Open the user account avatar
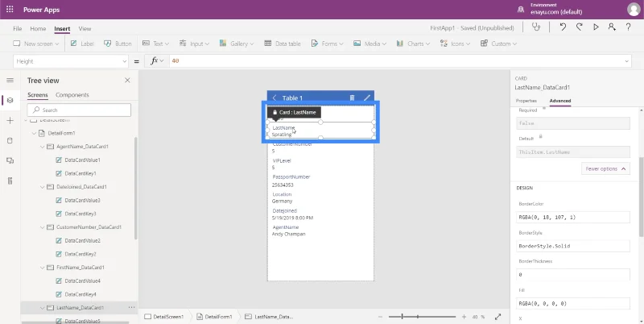This screenshot has height=324, width=644. tap(634, 10)
